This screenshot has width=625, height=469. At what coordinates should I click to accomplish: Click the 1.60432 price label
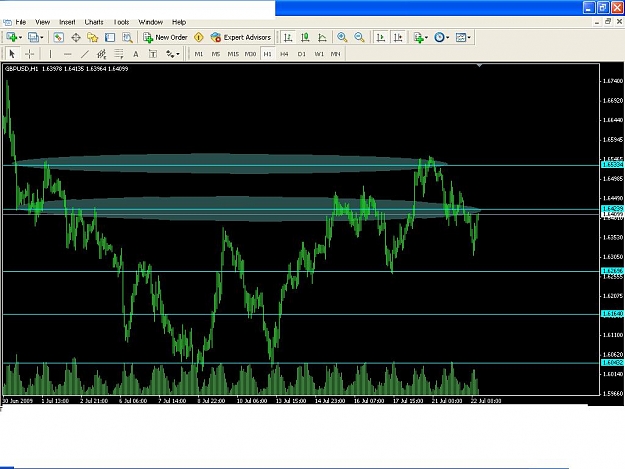click(612, 363)
